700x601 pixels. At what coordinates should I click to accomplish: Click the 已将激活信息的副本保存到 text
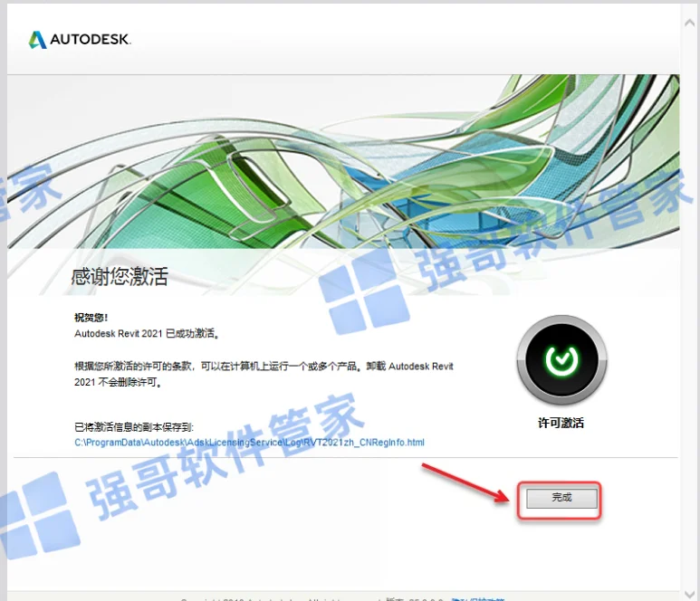coord(134,427)
